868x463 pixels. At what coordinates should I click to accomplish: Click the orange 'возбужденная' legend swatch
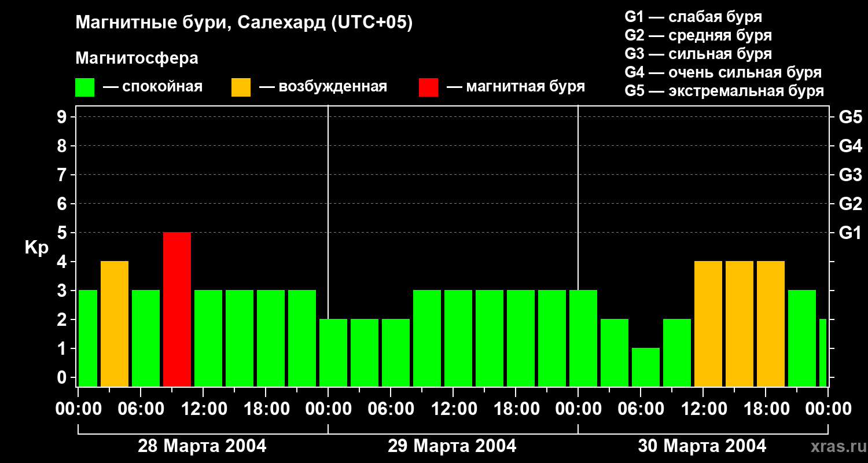tap(241, 87)
